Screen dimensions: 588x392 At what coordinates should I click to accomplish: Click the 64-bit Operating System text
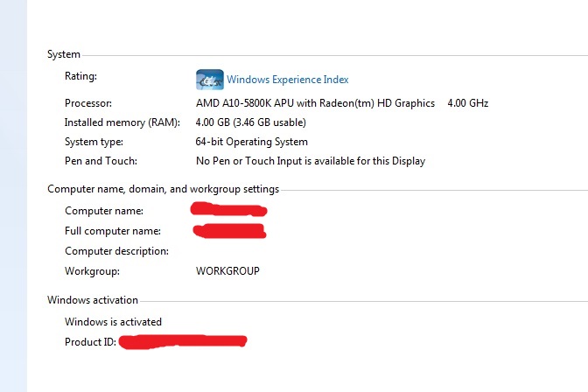point(252,142)
